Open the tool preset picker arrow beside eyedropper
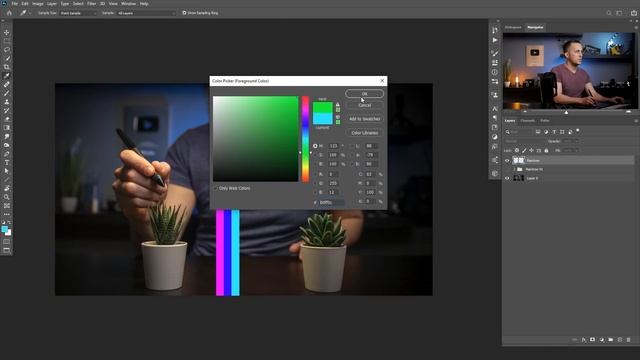This screenshot has height=360, width=640. click(30, 13)
